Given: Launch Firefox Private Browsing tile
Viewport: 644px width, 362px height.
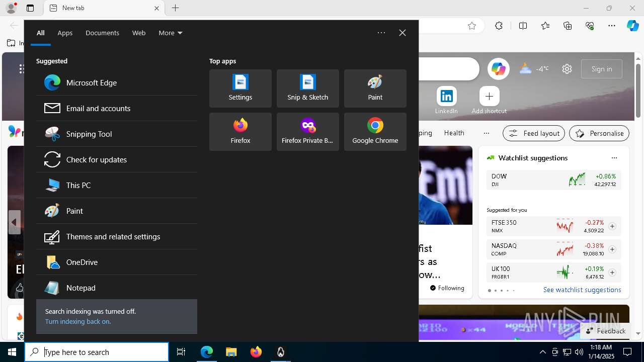Looking at the screenshot, I should tap(308, 132).
